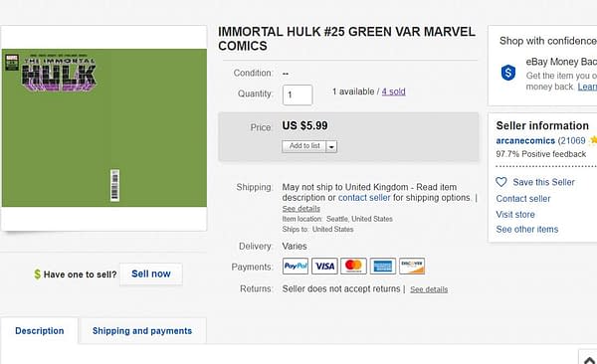Click the heart icon beside Save this Seller
The image size is (597, 364).
coord(501,182)
